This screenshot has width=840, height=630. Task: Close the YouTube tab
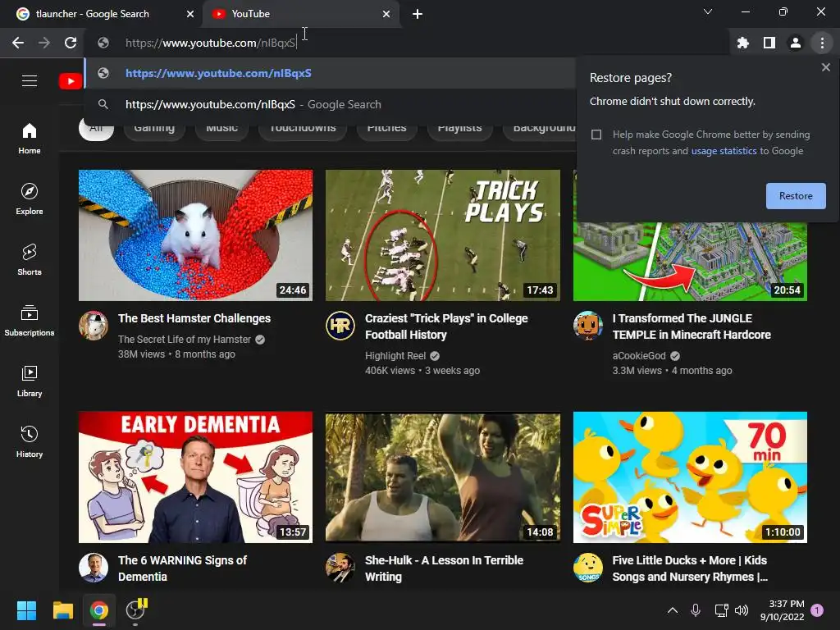[x=386, y=14]
